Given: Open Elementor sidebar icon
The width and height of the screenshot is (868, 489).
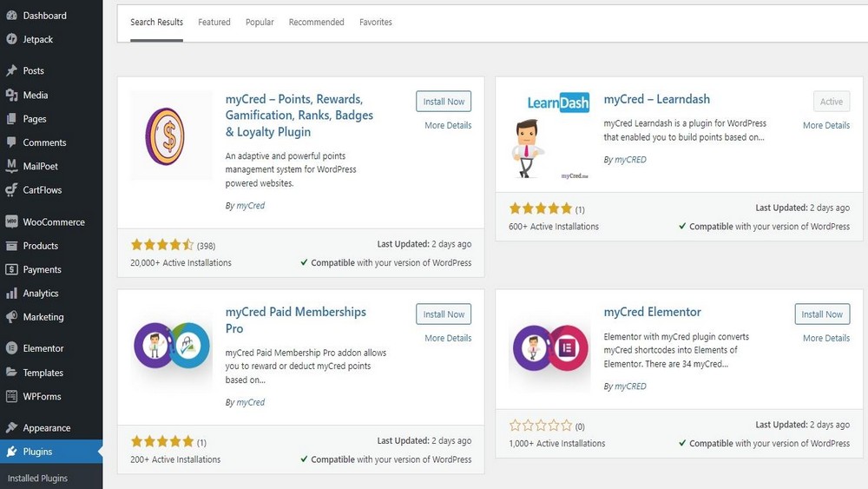Looking at the screenshot, I should tap(11, 348).
